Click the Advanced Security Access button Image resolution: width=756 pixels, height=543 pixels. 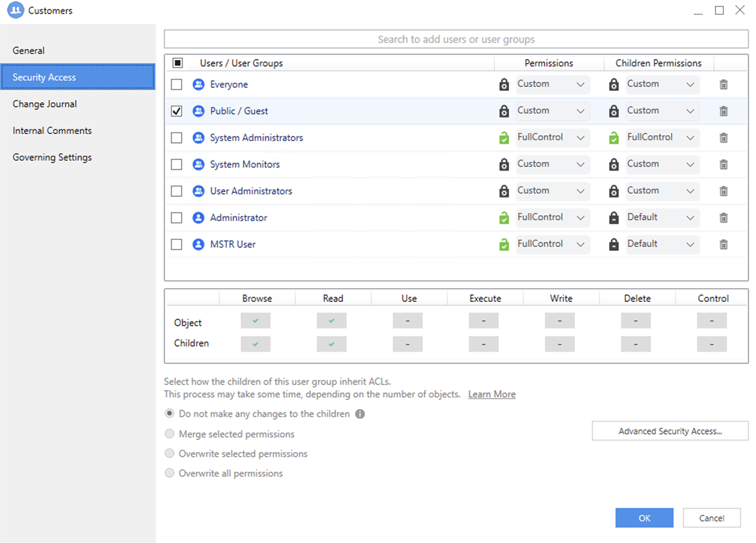(670, 431)
